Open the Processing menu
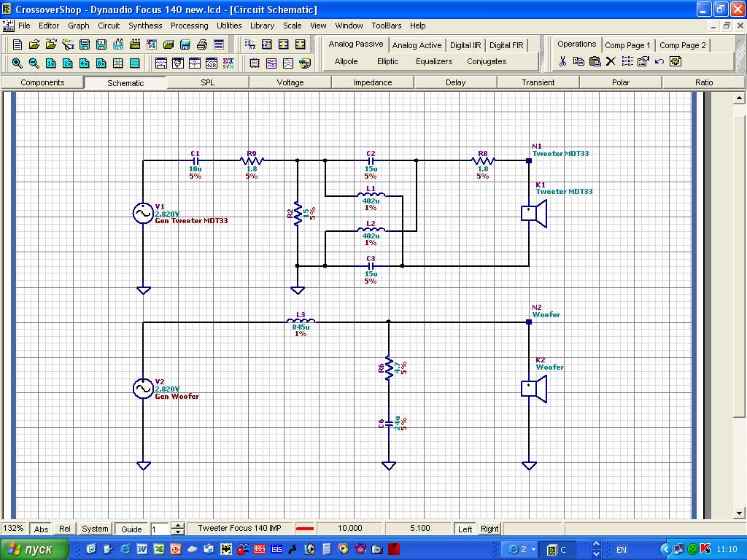Viewport: 747px width, 560px height. tap(189, 26)
